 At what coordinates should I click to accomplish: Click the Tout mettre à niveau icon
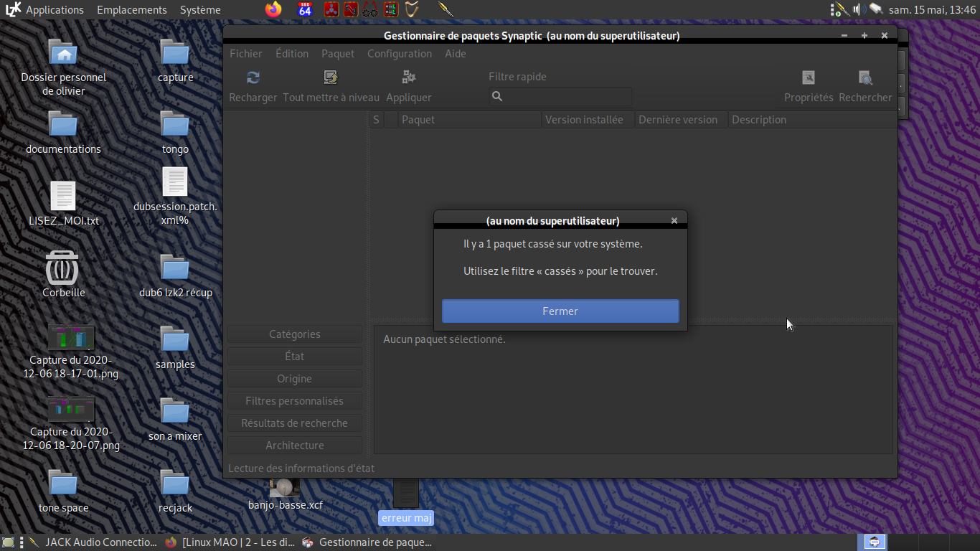[331, 77]
